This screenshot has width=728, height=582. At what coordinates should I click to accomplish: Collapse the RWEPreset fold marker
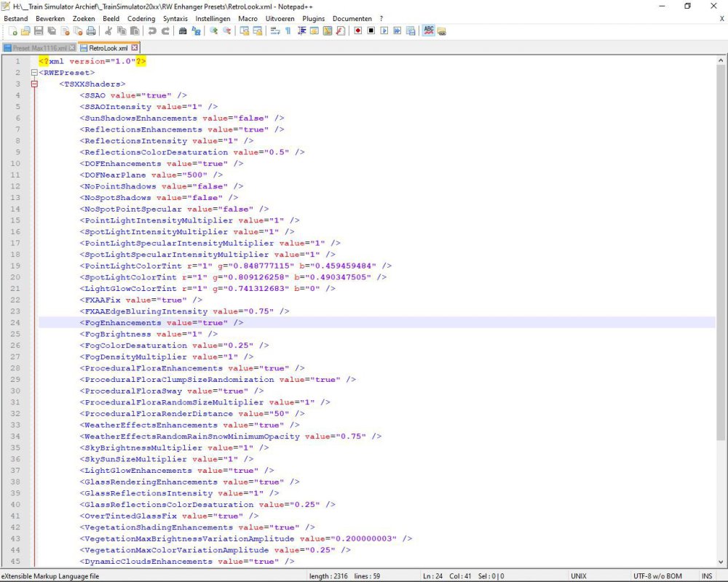click(x=34, y=73)
